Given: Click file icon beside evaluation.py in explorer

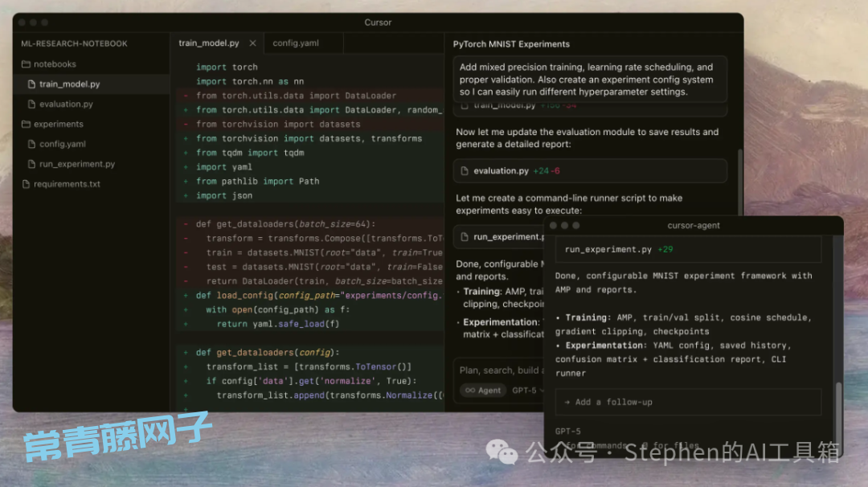Looking at the screenshot, I should [31, 104].
